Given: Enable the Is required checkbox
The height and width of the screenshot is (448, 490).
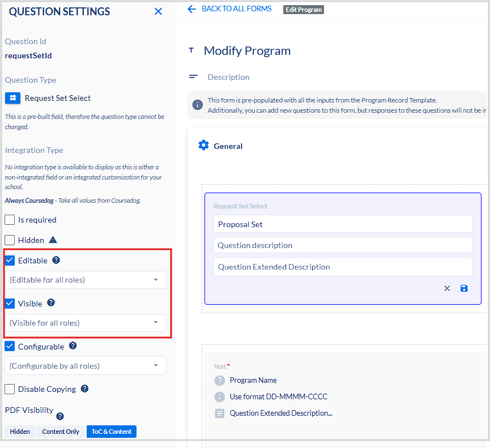Looking at the screenshot, I should click(x=10, y=220).
